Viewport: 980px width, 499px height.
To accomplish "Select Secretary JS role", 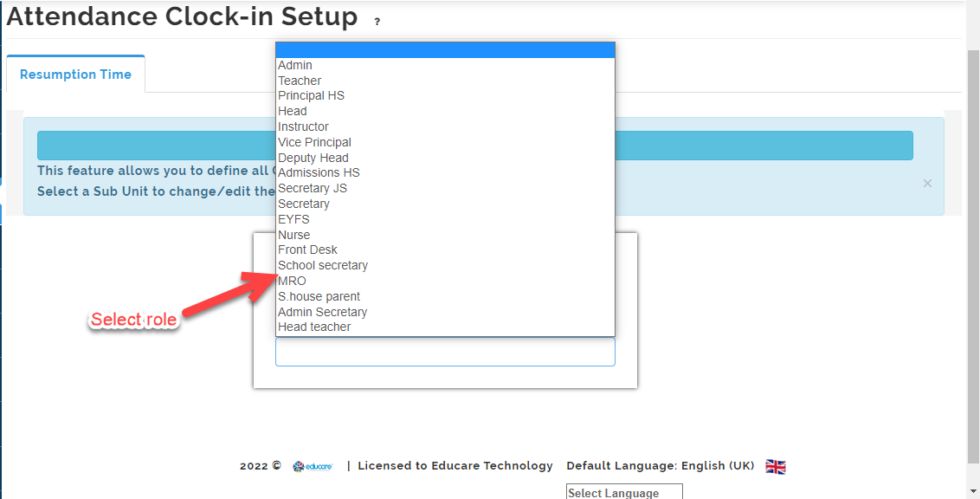I will coord(445,188).
